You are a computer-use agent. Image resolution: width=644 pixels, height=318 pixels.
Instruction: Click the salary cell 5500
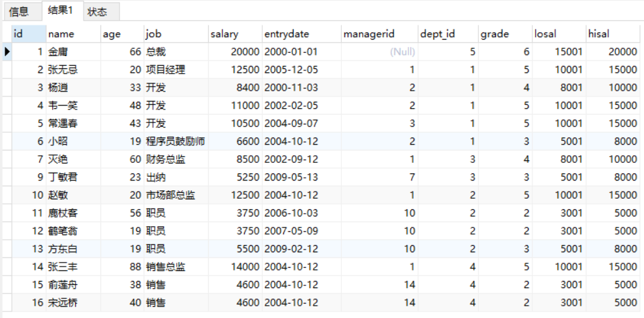[x=235, y=249]
